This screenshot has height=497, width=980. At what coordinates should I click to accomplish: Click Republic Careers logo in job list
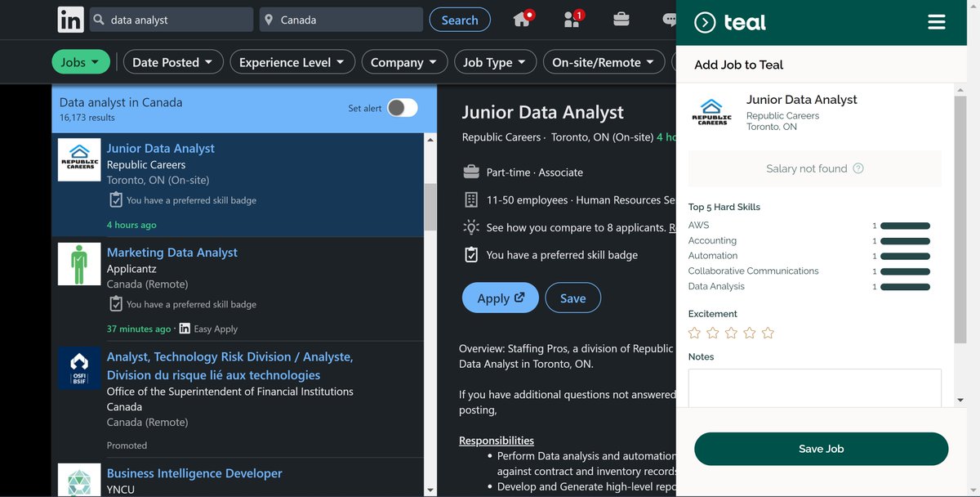pyautogui.click(x=79, y=159)
